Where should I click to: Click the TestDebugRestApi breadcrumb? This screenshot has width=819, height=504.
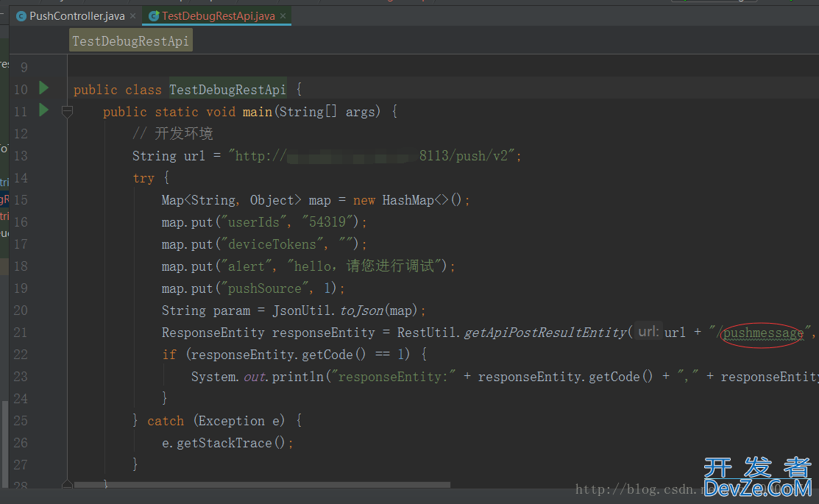click(x=130, y=40)
